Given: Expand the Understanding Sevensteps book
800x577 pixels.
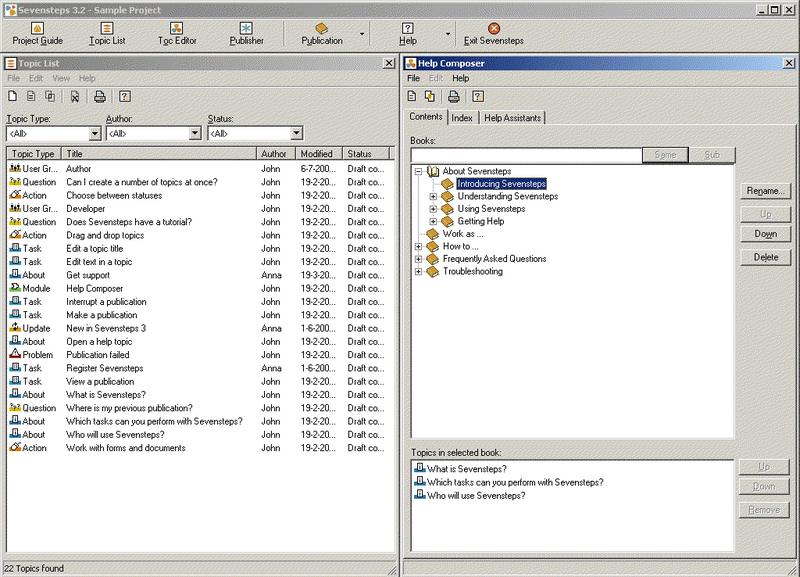Looking at the screenshot, I should 433,196.
